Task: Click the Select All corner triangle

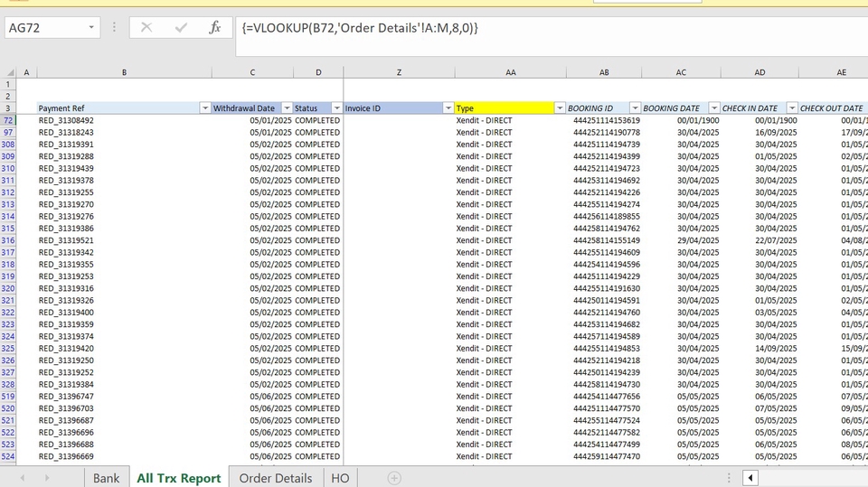Action: pyautogui.click(x=10, y=72)
